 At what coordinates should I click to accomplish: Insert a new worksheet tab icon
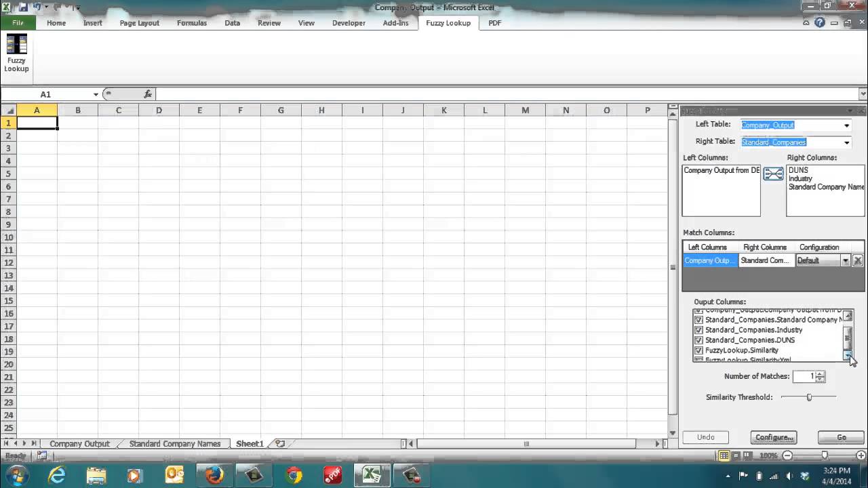pos(279,444)
